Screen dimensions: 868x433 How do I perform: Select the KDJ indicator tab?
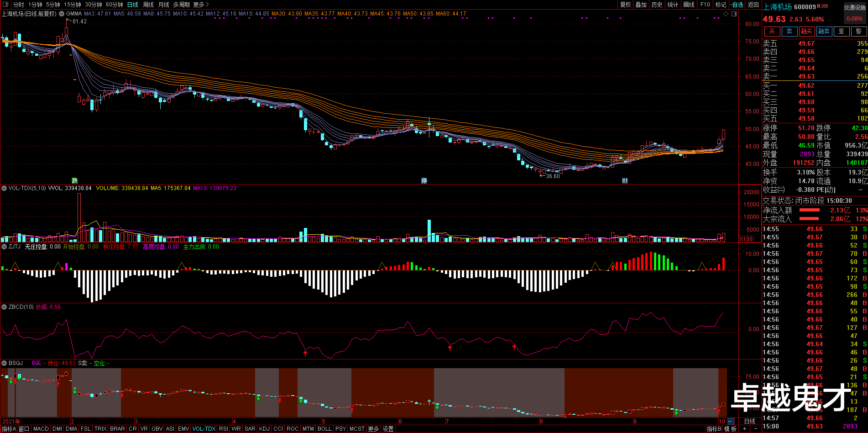[264, 429]
